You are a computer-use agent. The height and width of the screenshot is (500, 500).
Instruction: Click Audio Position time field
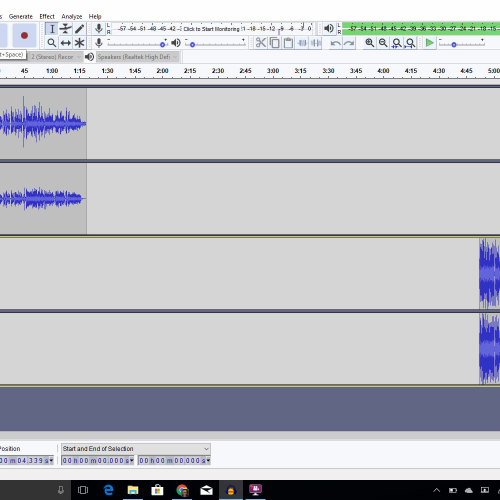pyautogui.click(x=26, y=460)
